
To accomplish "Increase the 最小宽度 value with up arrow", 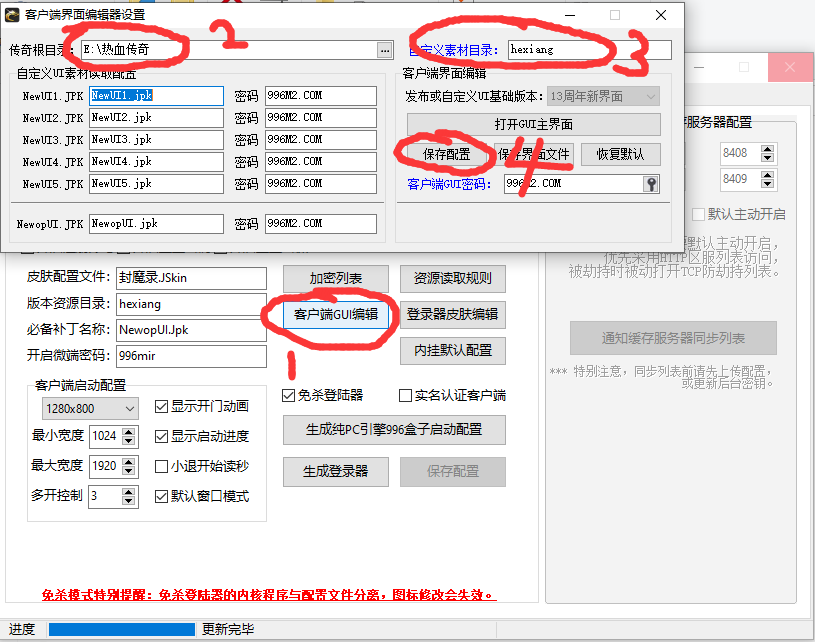I will [129, 431].
